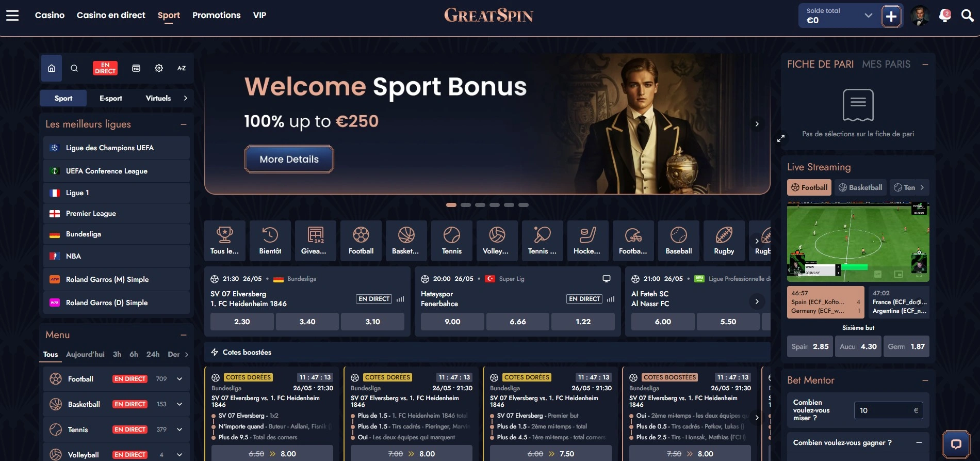Select the 3h time filter

pos(117,354)
